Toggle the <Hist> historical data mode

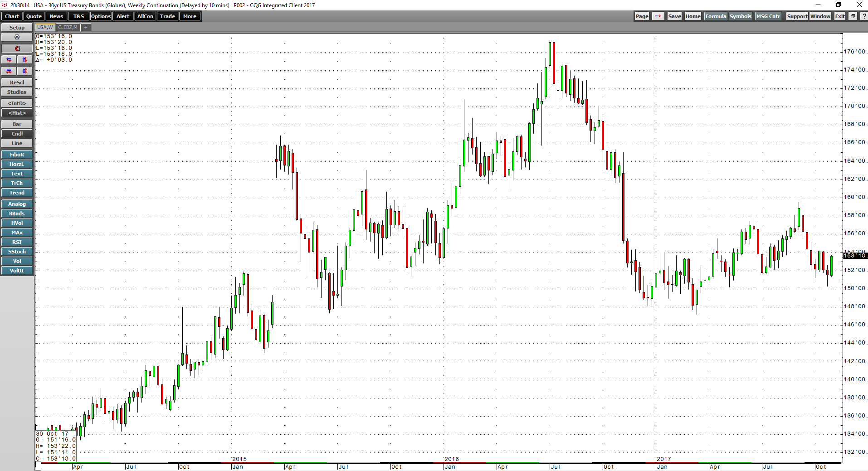coord(17,113)
